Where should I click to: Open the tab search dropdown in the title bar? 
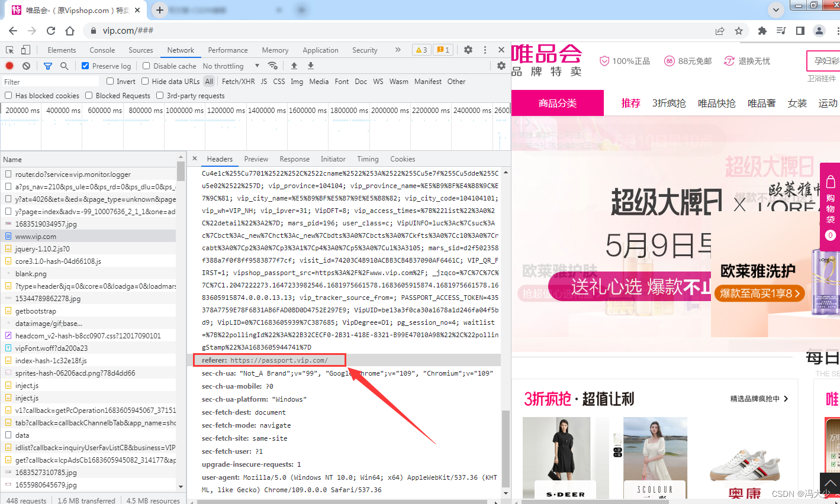tap(776, 9)
